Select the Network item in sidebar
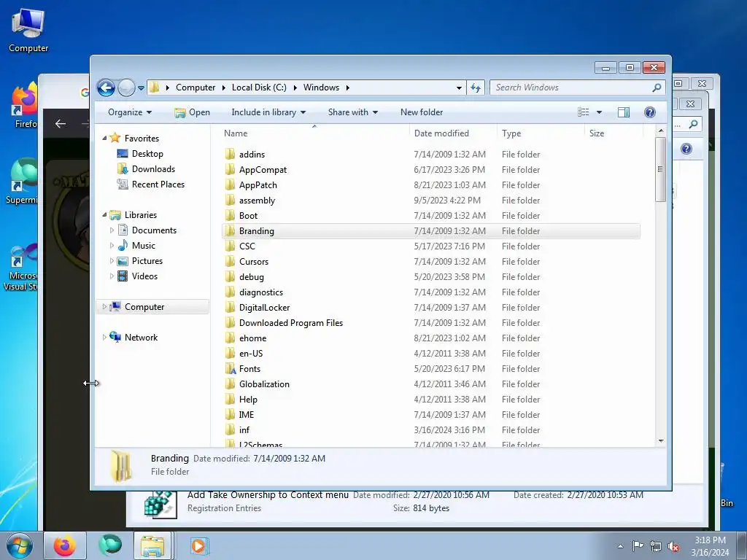Image resolution: width=747 pixels, height=560 pixels. click(141, 338)
